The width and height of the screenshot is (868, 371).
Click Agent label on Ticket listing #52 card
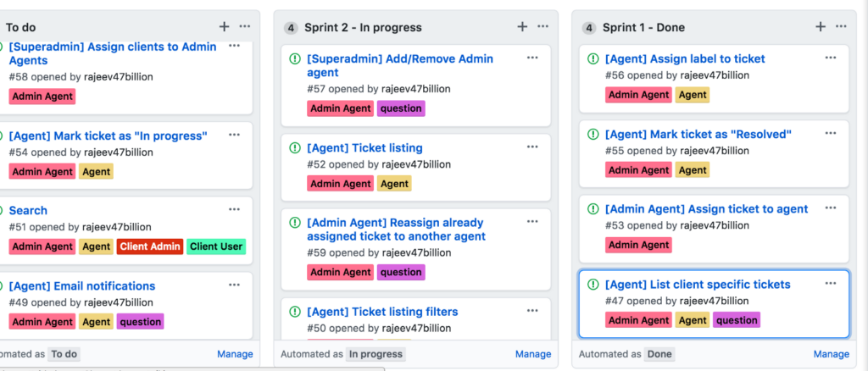(395, 184)
